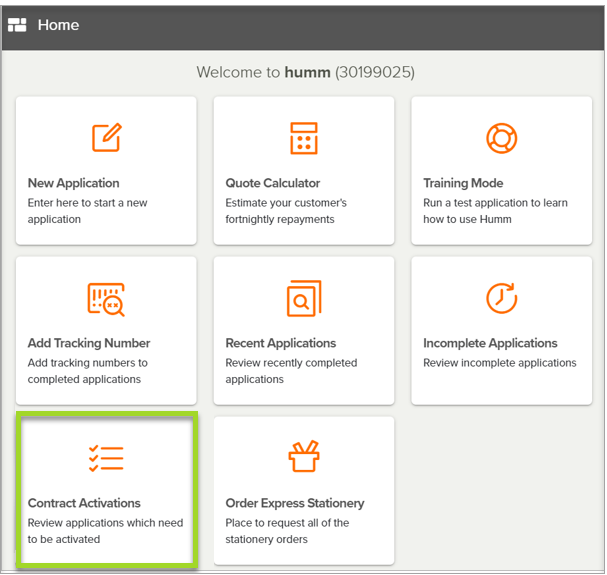Click the Contract Activations heading
Image resolution: width=607 pixels, height=575 pixels.
pos(84,503)
